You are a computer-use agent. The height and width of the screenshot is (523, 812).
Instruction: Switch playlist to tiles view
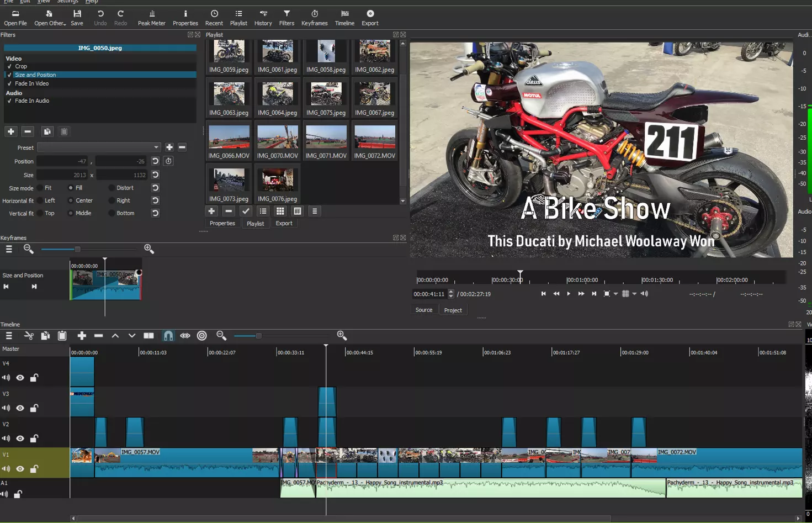[280, 211]
